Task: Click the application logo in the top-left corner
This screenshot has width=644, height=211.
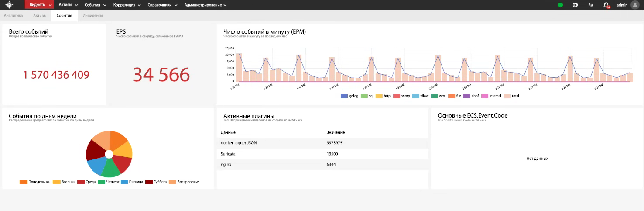Action: pyautogui.click(x=9, y=5)
